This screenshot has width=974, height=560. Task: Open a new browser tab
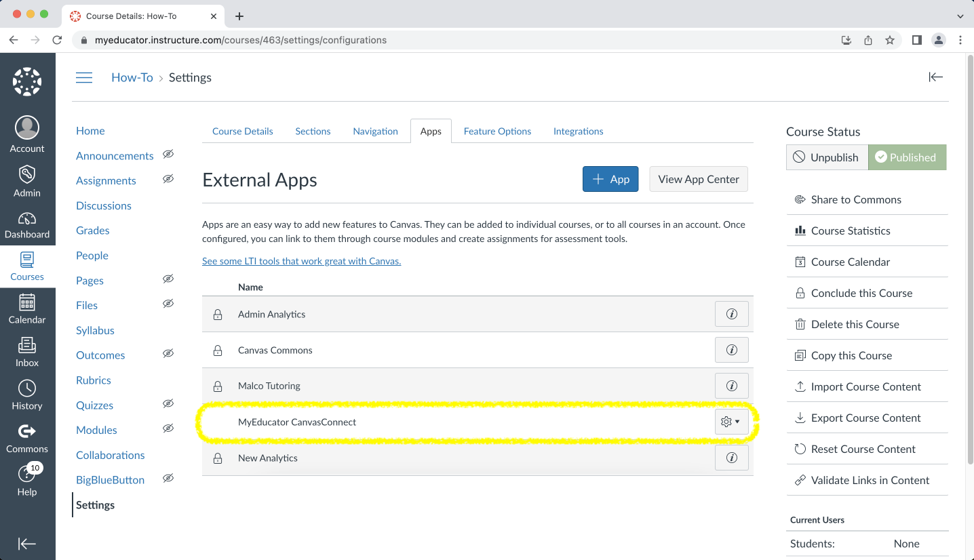tap(239, 16)
